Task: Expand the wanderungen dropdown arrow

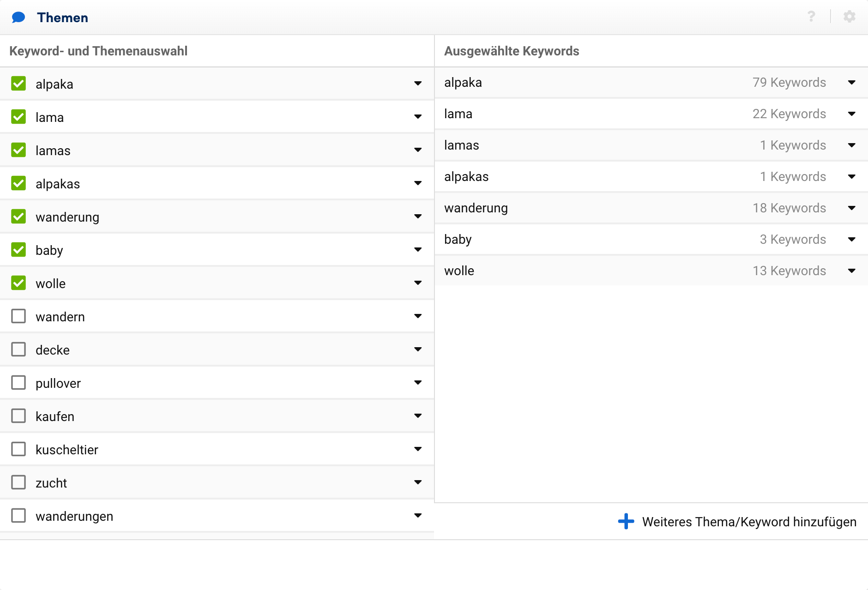Action: click(x=418, y=516)
